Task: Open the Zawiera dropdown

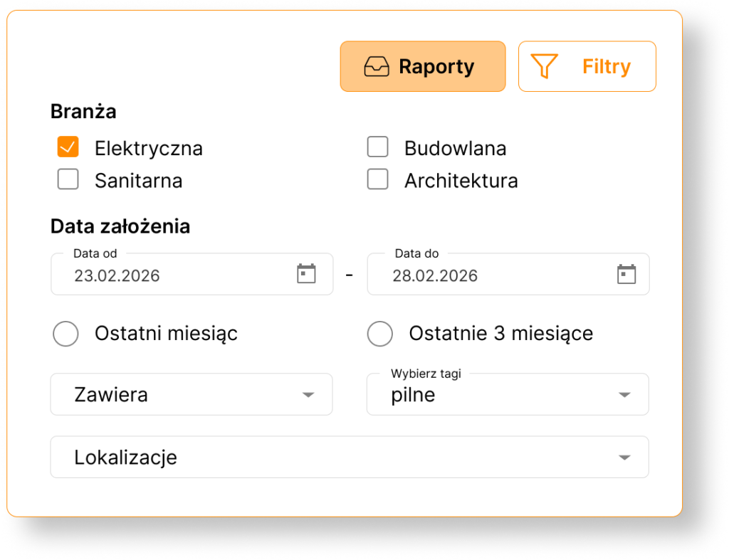Action: tap(192, 394)
